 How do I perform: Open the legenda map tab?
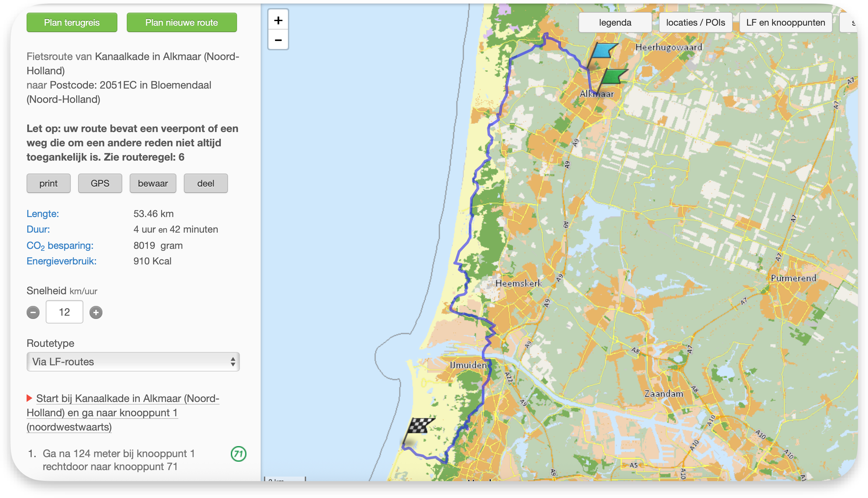[x=615, y=23]
